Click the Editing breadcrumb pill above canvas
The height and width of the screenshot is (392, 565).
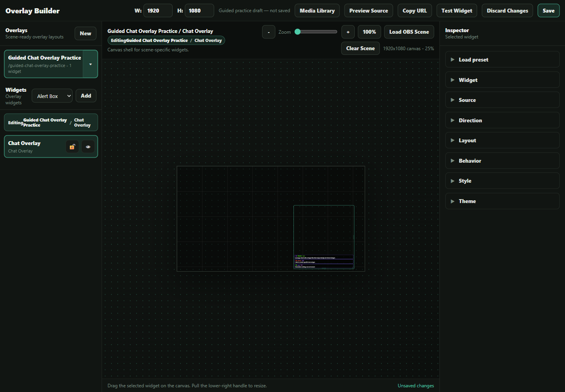coord(166,40)
